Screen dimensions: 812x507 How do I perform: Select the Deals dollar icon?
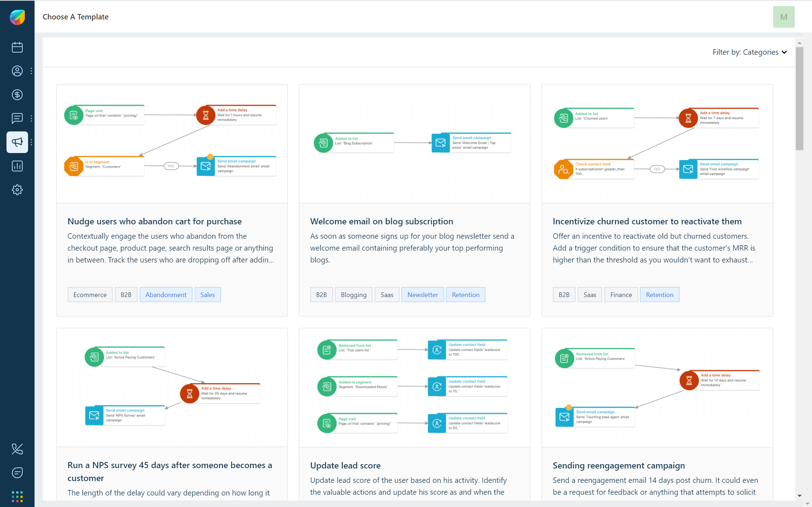pos(17,95)
